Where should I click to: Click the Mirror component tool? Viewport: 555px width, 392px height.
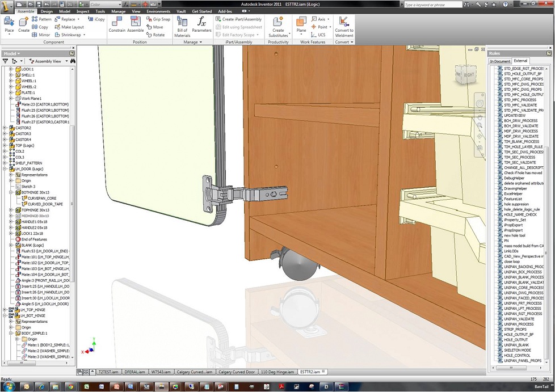[x=41, y=35]
